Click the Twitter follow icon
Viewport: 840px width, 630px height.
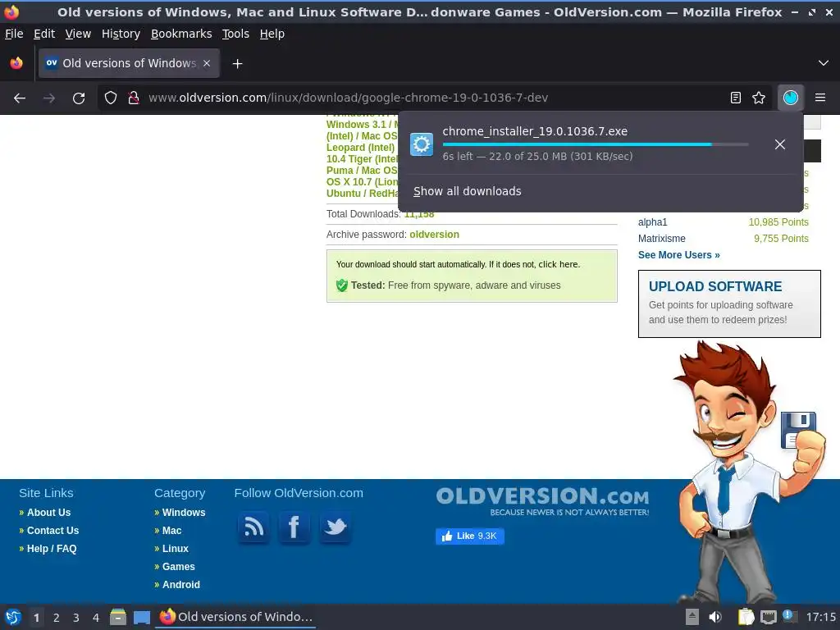tap(336, 527)
